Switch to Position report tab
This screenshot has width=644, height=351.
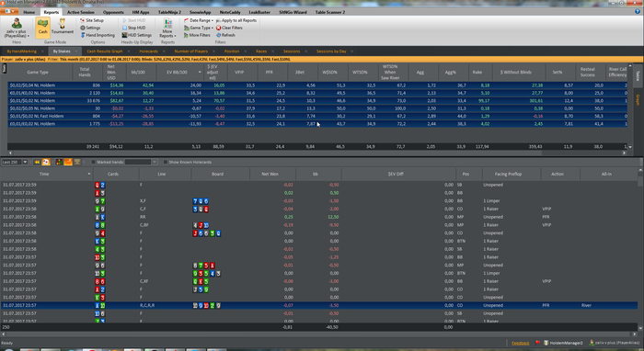click(232, 51)
